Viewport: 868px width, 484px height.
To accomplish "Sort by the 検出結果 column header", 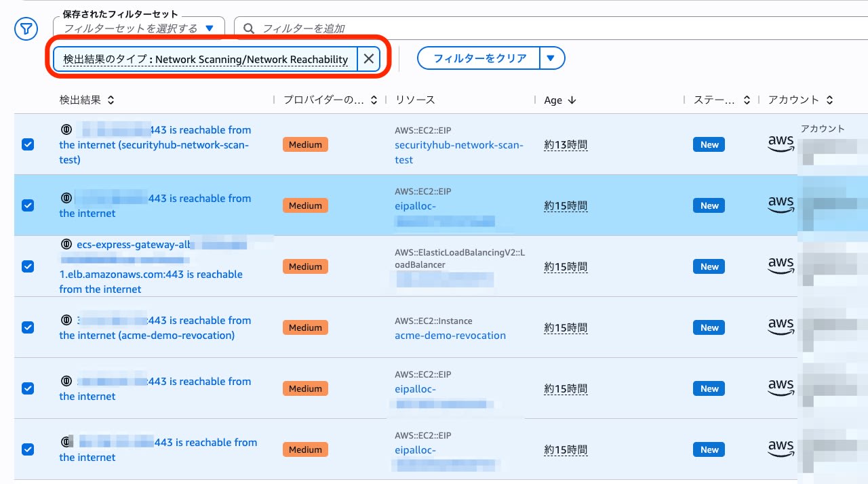I will [87, 100].
